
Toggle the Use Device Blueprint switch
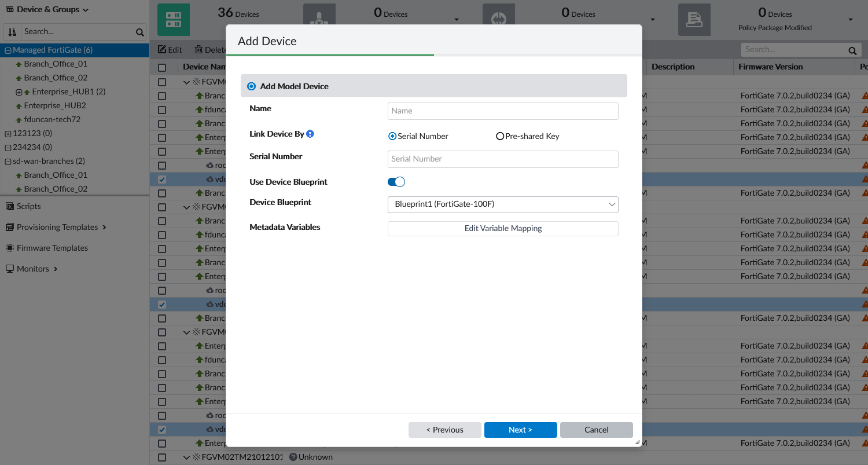(x=396, y=182)
